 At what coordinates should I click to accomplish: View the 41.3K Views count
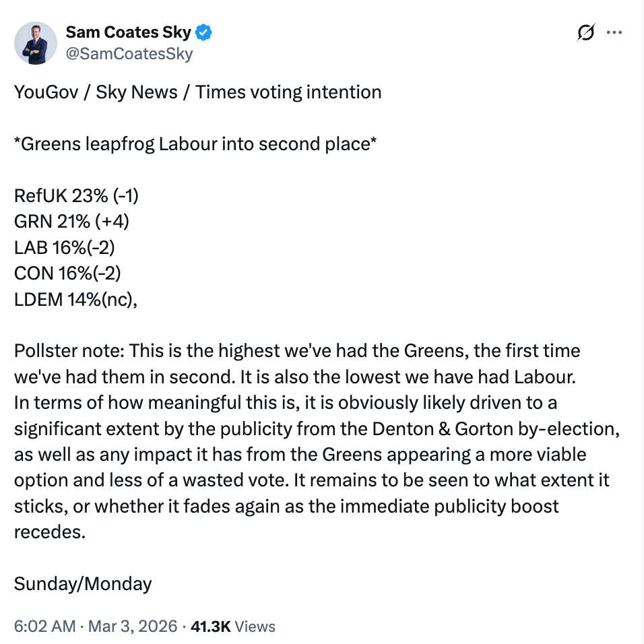pos(233,626)
